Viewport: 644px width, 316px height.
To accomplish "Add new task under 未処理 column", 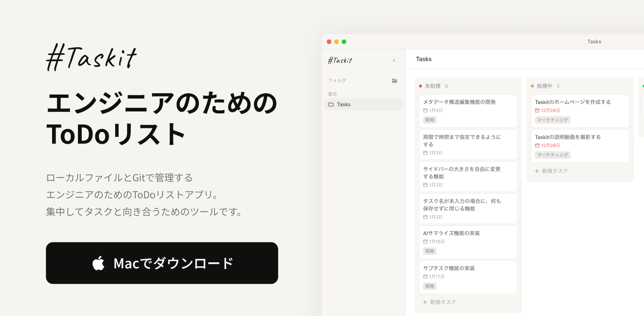I will coord(439,302).
